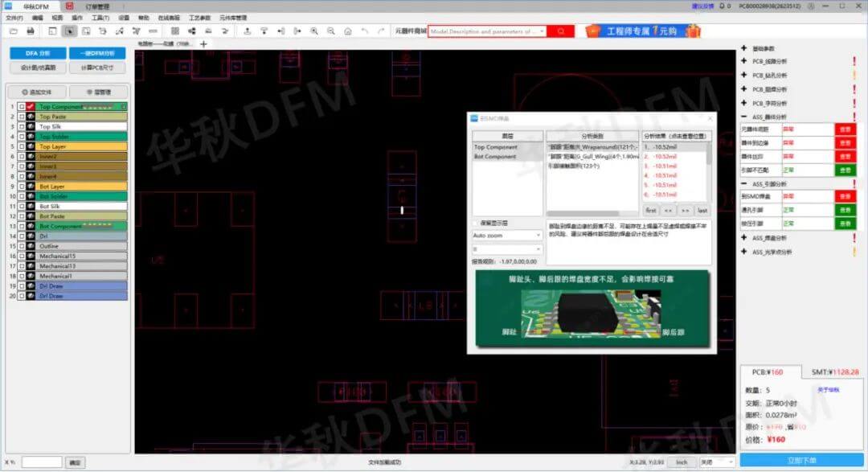Open the Auto zoom dropdown
This screenshot has height=472, width=868.
(506, 236)
